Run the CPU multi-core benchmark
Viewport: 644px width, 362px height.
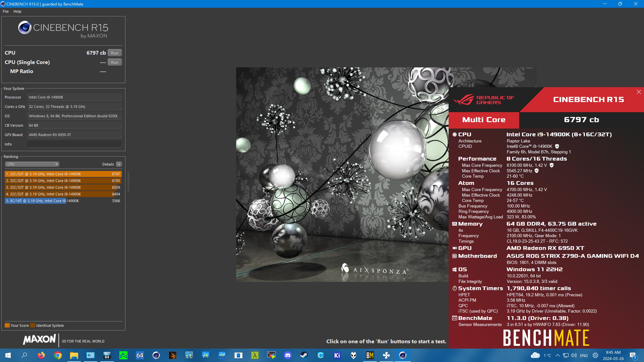click(115, 53)
